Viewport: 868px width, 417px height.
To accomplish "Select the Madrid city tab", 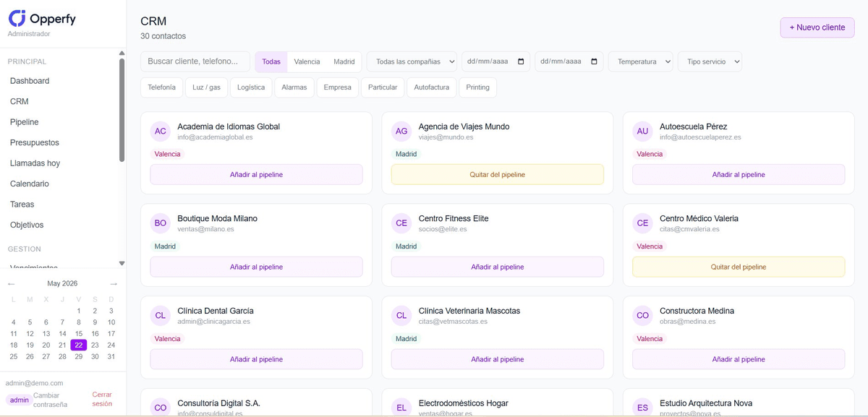I will pyautogui.click(x=344, y=61).
